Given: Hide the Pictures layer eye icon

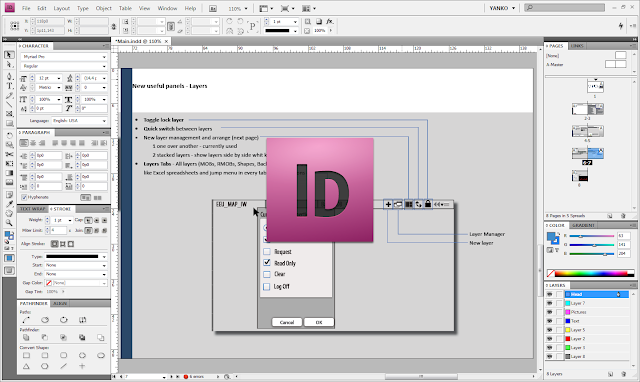Looking at the screenshot, I should pyautogui.click(x=549, y=312).
